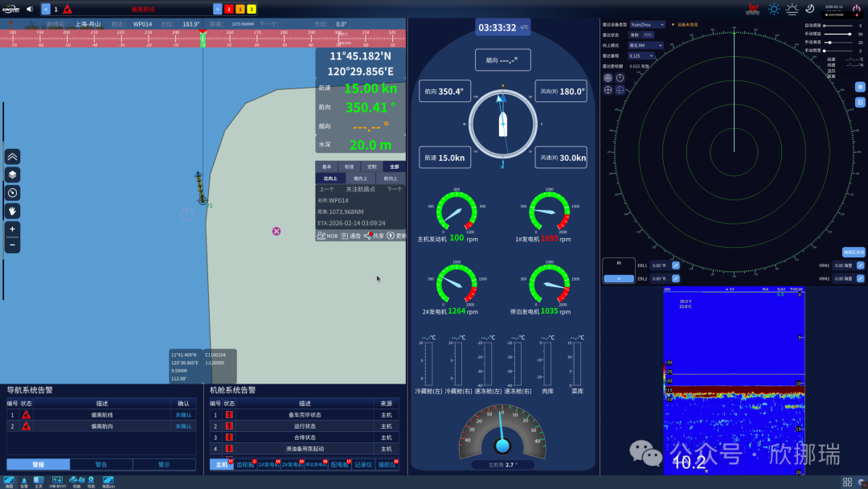The width and height of the screenshot is (868, 489).
Task: Click 下一个 next waypoint button
Action: point(394,189)
